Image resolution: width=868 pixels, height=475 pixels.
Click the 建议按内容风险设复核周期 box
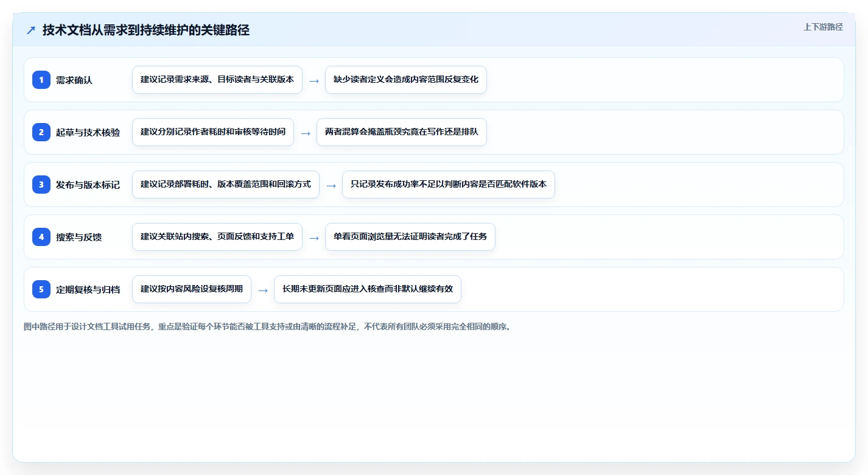tap(192, 289)
